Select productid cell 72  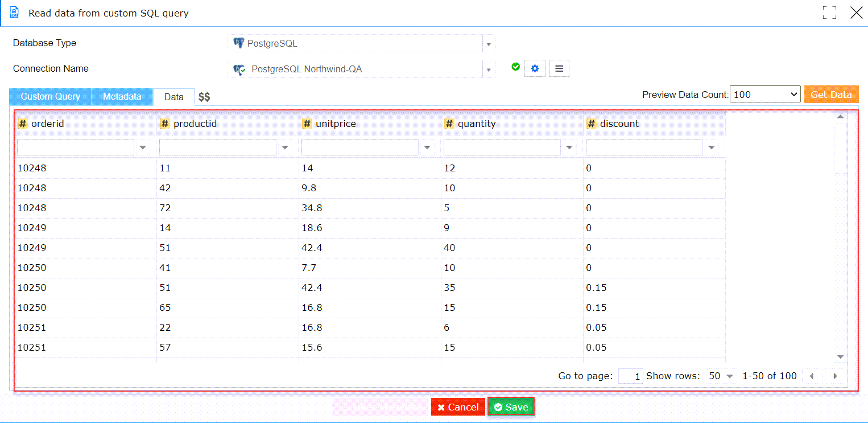[228, 208]
